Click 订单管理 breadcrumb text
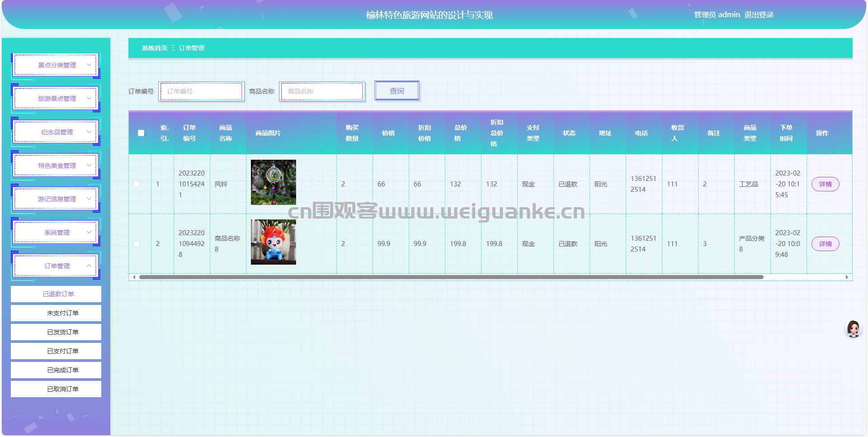 point(192,48)
